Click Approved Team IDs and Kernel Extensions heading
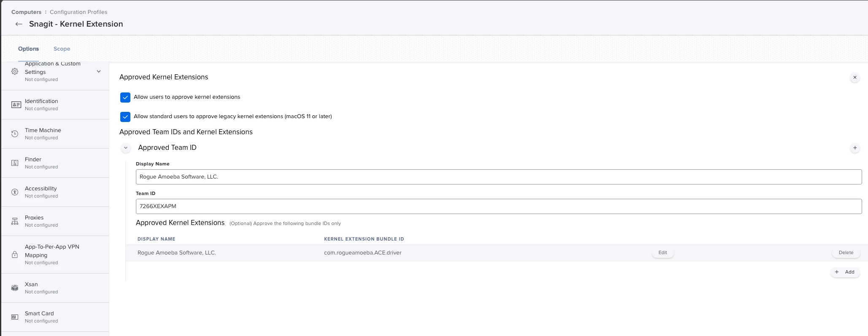The image size is (868, 336). 186,132
